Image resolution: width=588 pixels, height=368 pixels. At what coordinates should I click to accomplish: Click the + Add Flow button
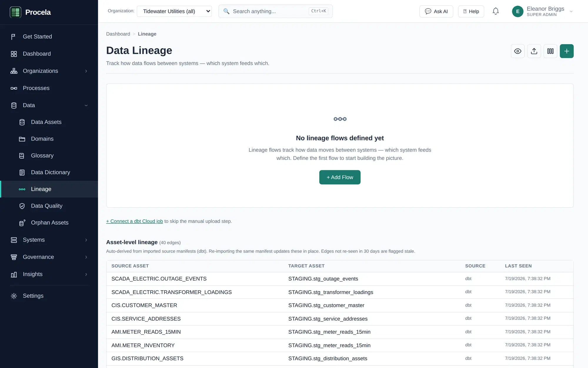(x=340, y=177)
